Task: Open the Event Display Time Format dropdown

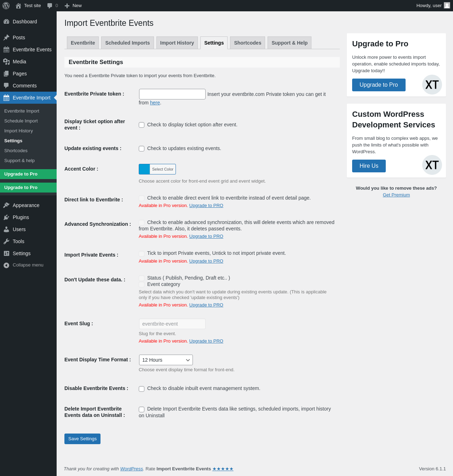Action: 166,360
